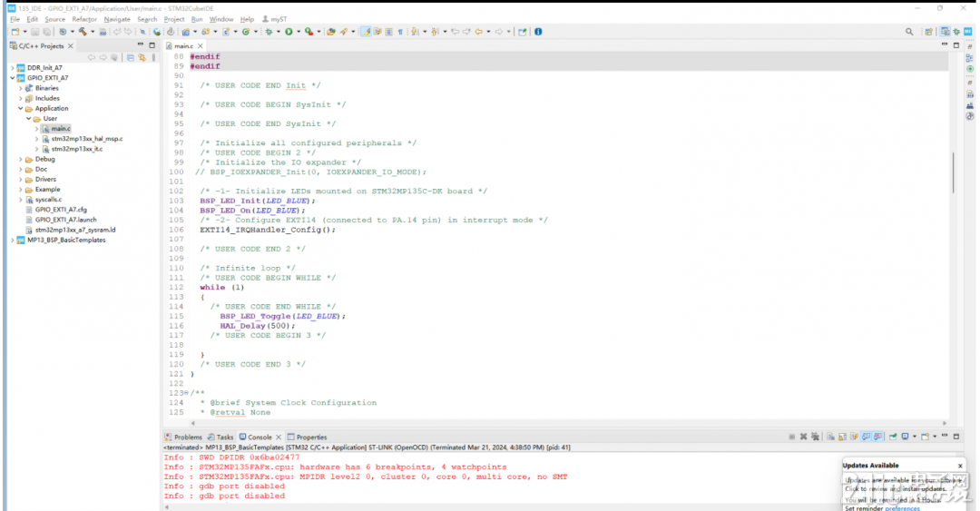980x511 pixels.
Task: Open the File menu
Action: click(15, 19)
